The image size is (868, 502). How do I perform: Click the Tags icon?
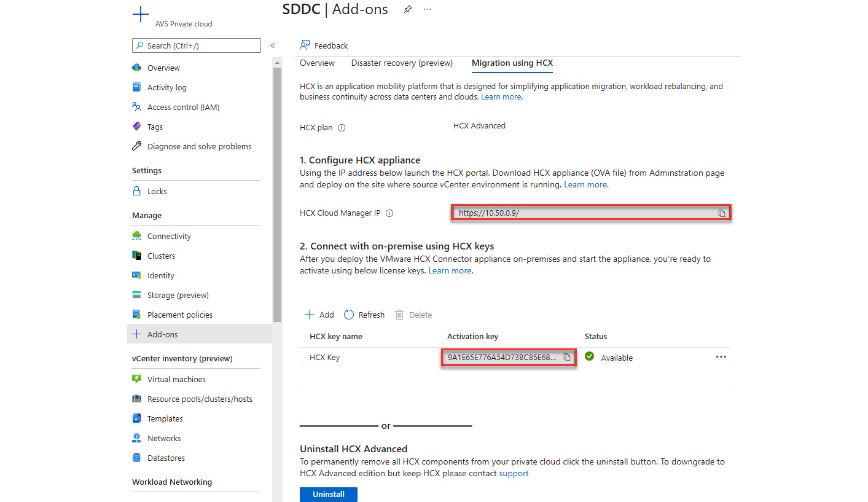coord(137,127)
